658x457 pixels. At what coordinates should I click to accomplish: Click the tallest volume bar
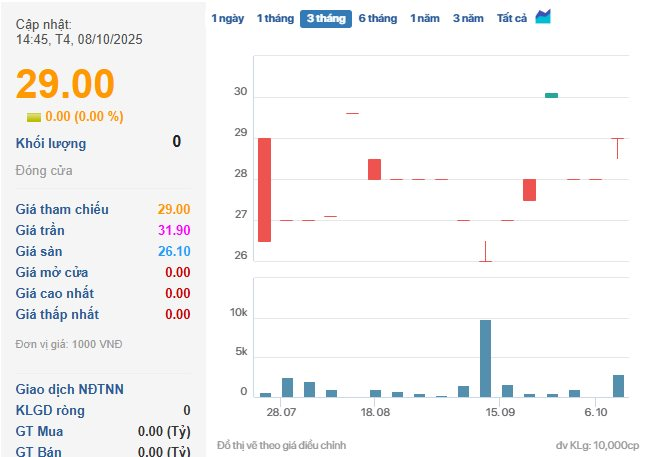(485, 358)
